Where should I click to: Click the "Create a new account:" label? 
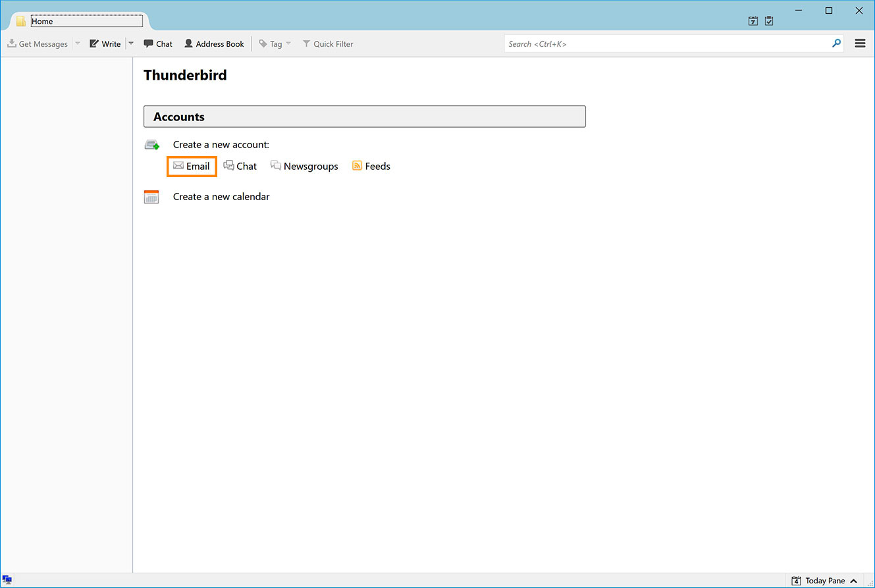point(221,144)
